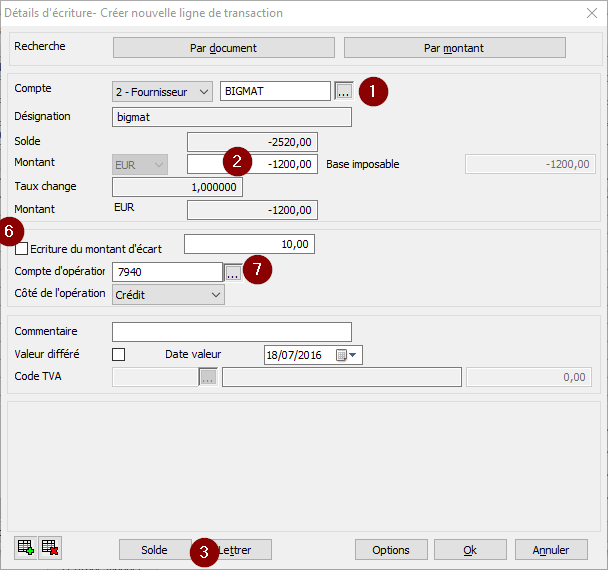Confirm with the Ok button

pyautogui.click(x=469, y=550)
